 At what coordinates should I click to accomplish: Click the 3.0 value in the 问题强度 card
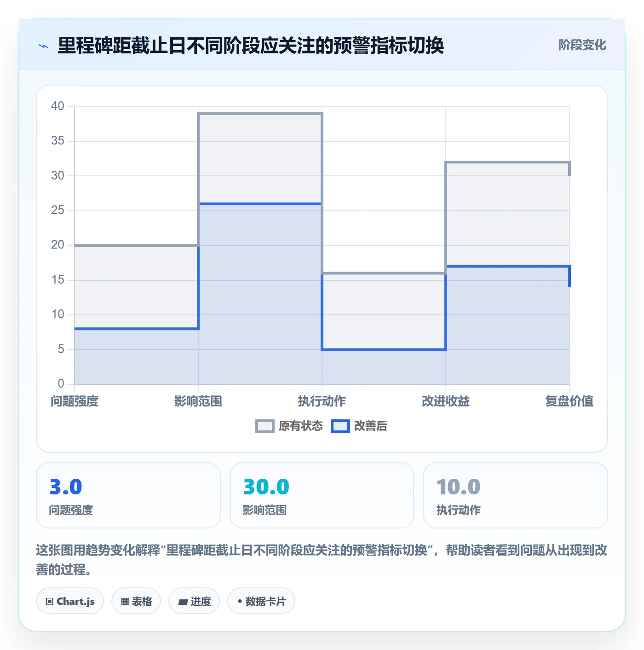66,487
